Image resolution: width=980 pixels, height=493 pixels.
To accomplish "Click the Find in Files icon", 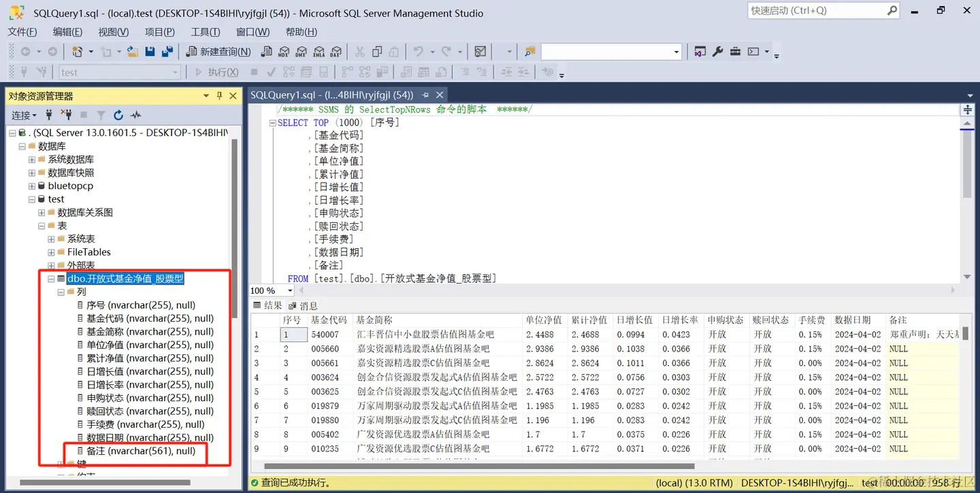I will click(529, 52).
